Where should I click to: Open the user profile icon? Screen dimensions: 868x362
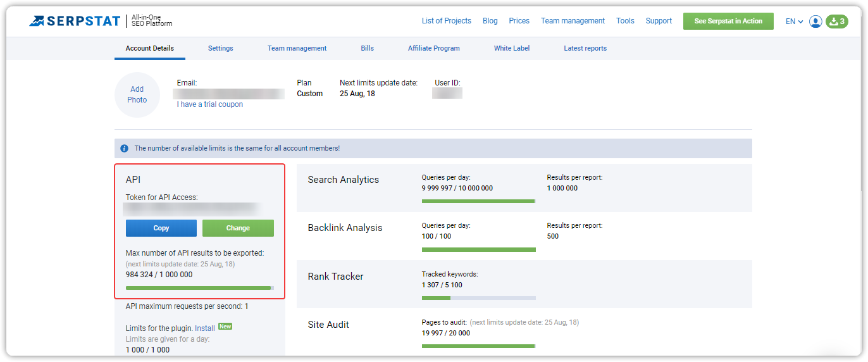click(x=816, y=22)
